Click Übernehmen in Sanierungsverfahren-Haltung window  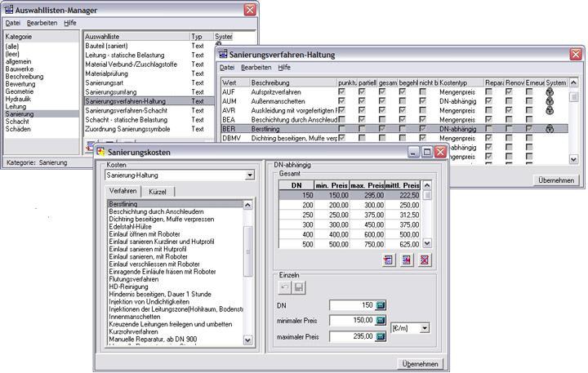point(555,180)
